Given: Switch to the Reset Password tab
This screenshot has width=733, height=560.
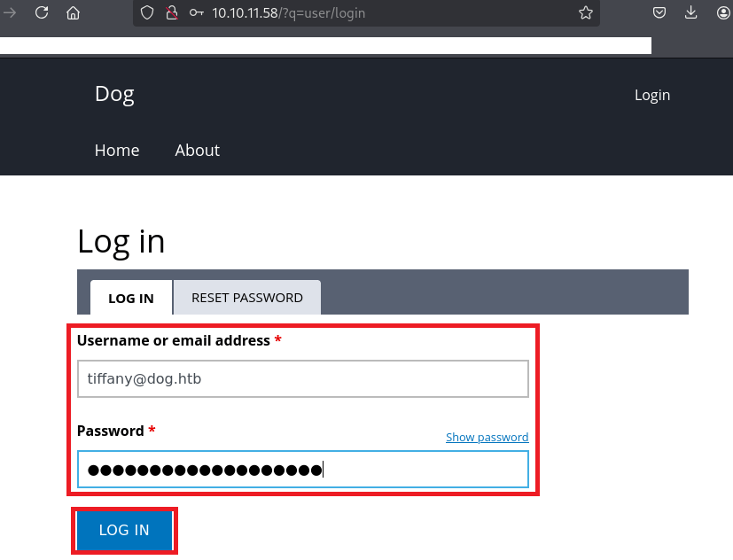Looking at the screenshot, I should 246,298.
